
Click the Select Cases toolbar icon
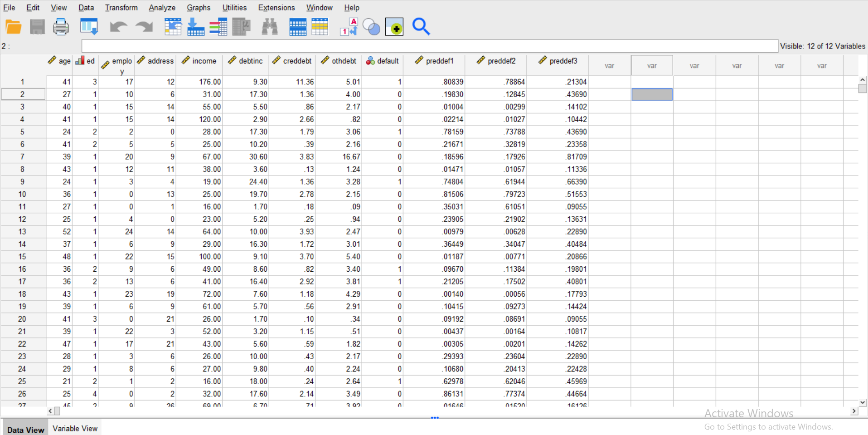click(x=320, y=27)
